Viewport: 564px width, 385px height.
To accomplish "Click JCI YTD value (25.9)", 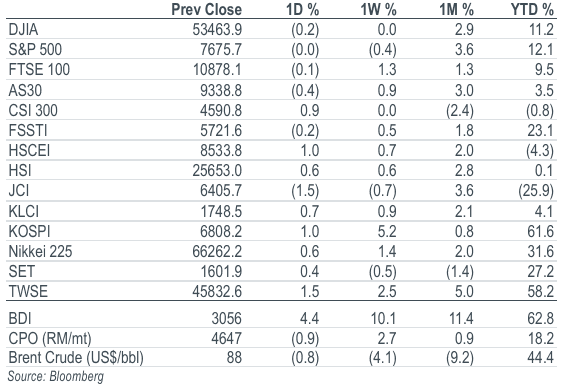I will click(536, 191).
